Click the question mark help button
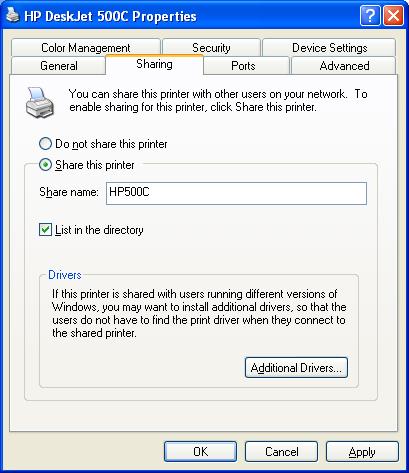The height and width of the screenshot is (473, 409). point(370,15)
